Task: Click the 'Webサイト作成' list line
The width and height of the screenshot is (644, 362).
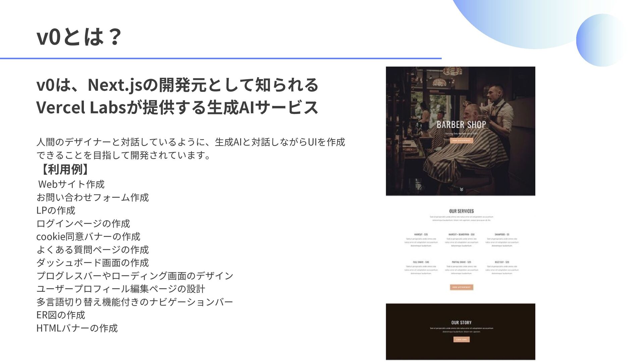Action: (71, 184)
